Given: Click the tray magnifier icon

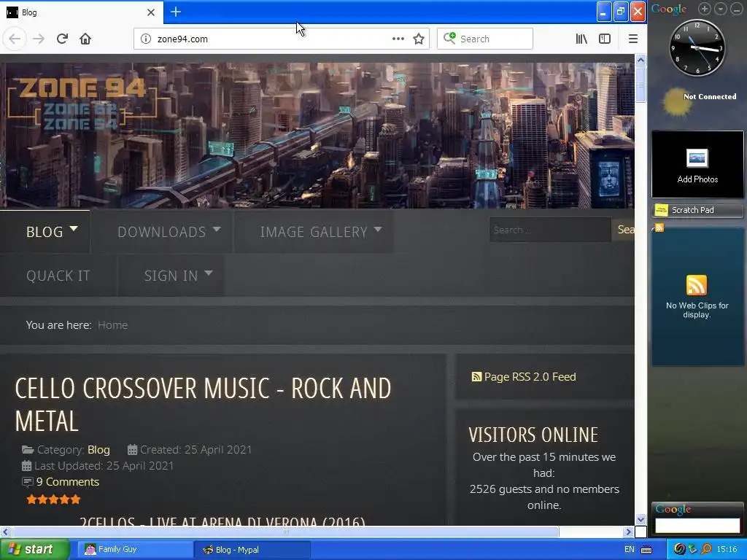Looking at the screenshot, I should point(706,550).
